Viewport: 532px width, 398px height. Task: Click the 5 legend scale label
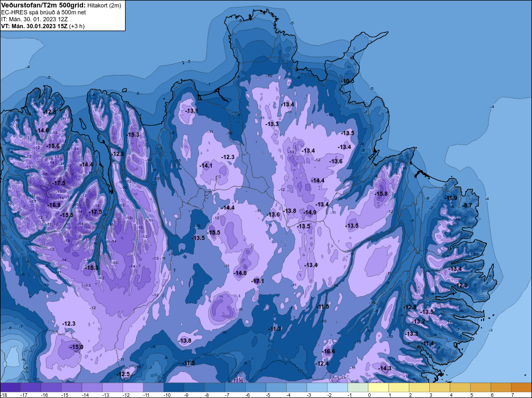coord(471,395)
